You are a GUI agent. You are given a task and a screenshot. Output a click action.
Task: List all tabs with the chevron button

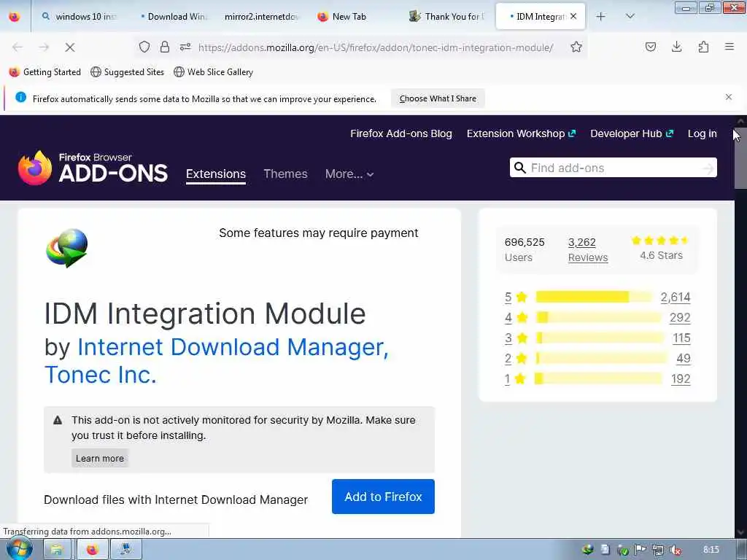[630, 16]
